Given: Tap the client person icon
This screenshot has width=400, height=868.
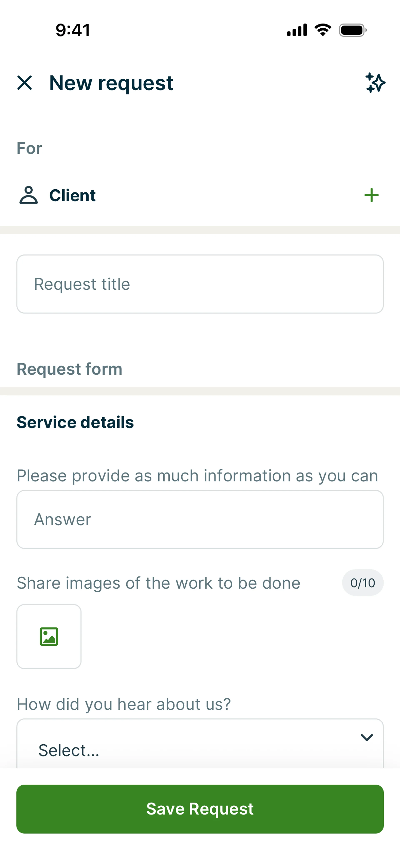Looking at the screenshot, I should [29, 195].
